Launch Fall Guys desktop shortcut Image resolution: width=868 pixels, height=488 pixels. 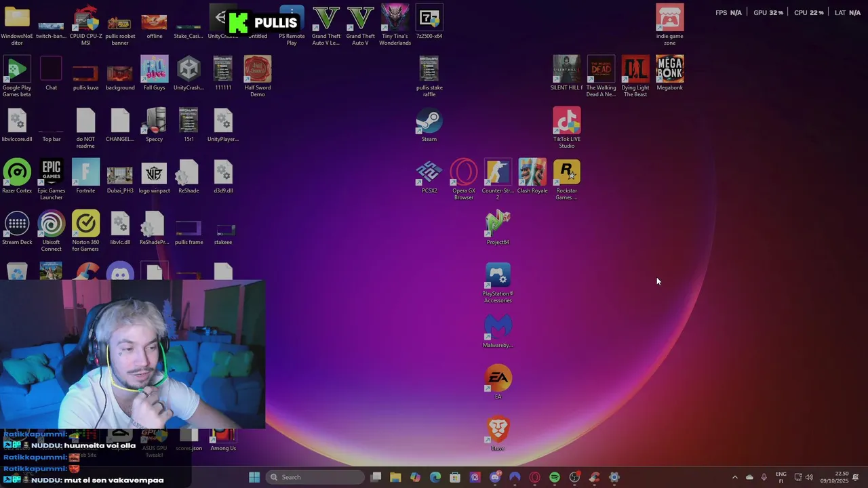point(154,73)
